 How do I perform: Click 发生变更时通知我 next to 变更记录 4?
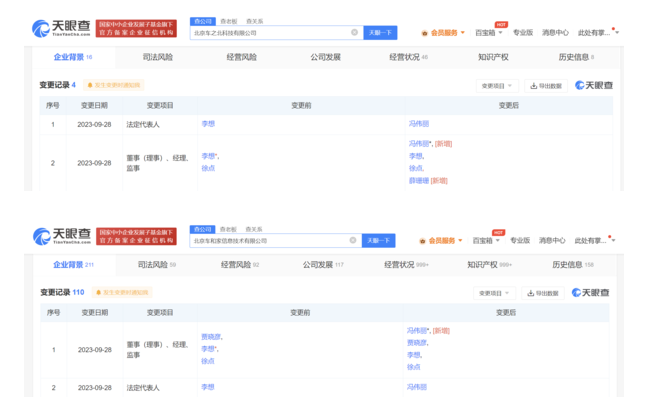[113, 85]
